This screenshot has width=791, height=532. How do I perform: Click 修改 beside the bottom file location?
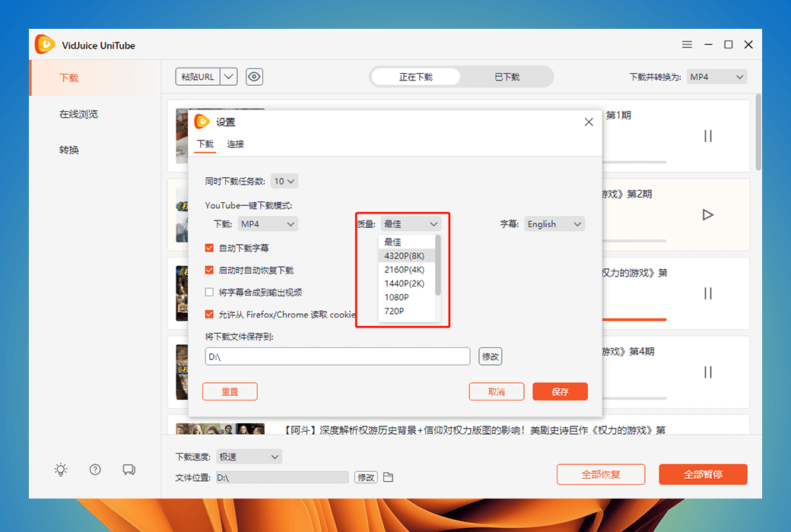(x=366, y=477)
